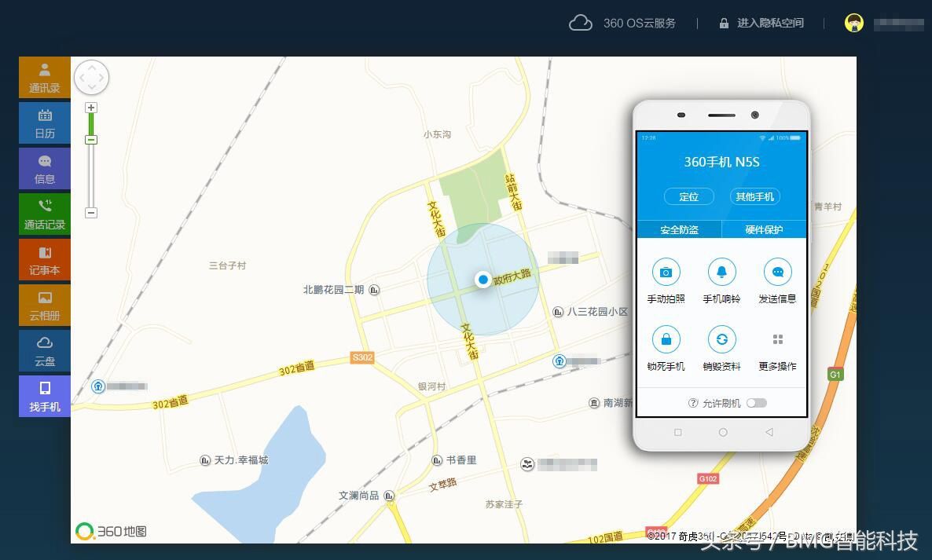Click the 天力.幸福城 map marker

(x=205, y=460)
